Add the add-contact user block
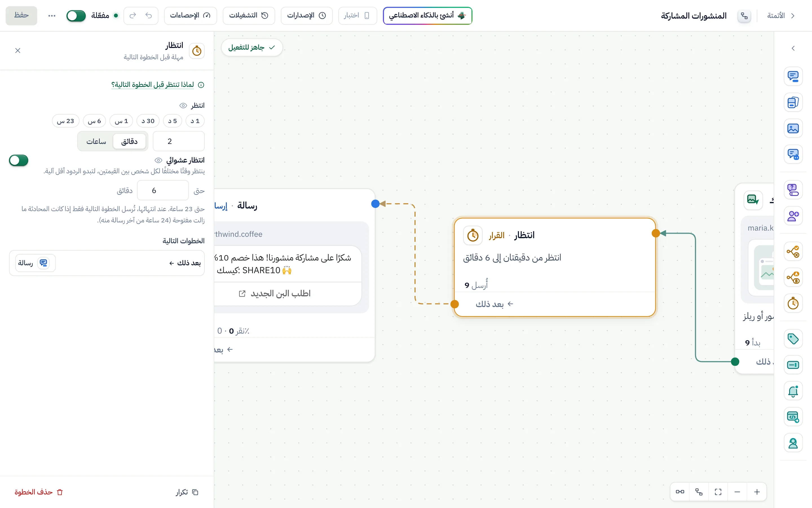This screenshot has width=812, height=508. click(793, 216)
